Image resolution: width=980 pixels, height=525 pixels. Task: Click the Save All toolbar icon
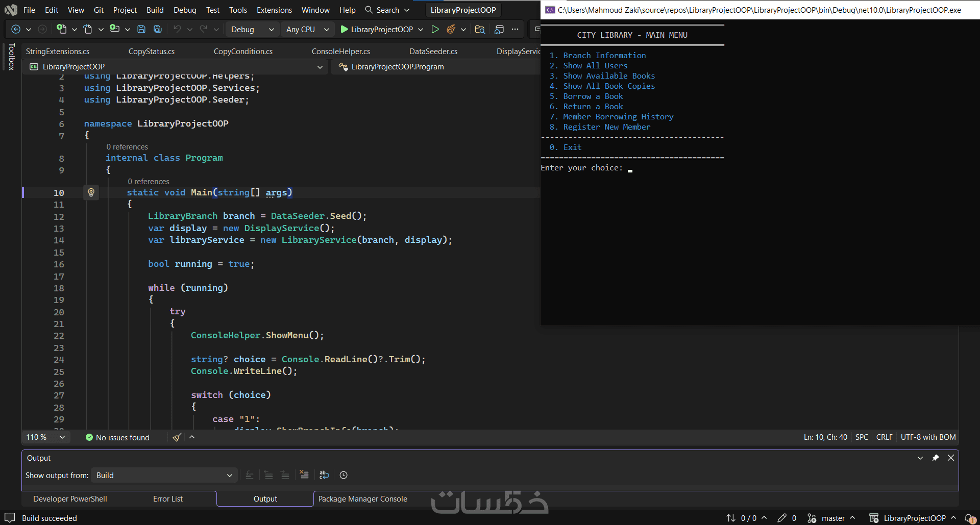point(158,30)
